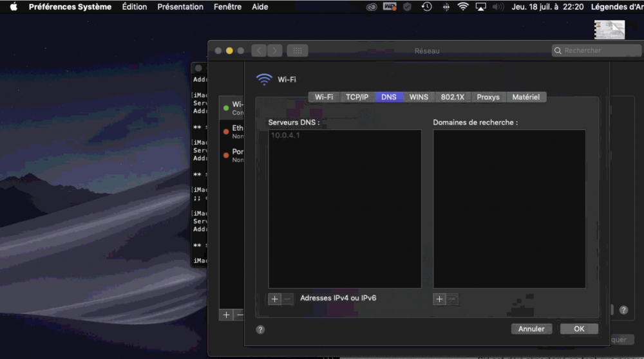Go back with the toolbar left arrow
The width and height of the screenshot is (644, 359).
(259, 51)
